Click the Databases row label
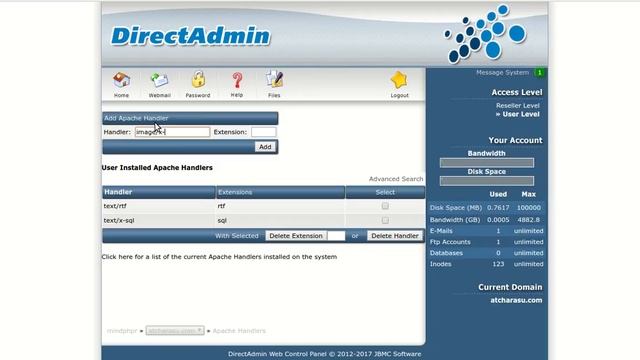This screenshot has height=360, width=640. point(446,253)
